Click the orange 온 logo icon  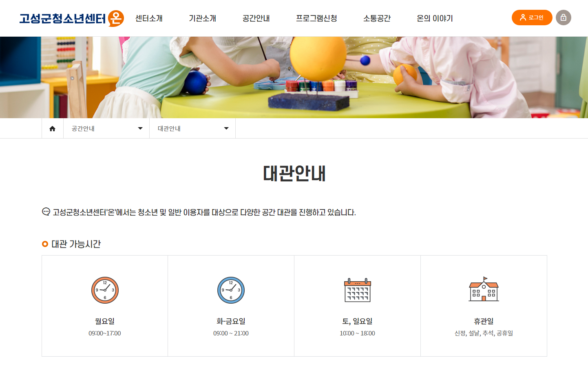coord(116,18)
